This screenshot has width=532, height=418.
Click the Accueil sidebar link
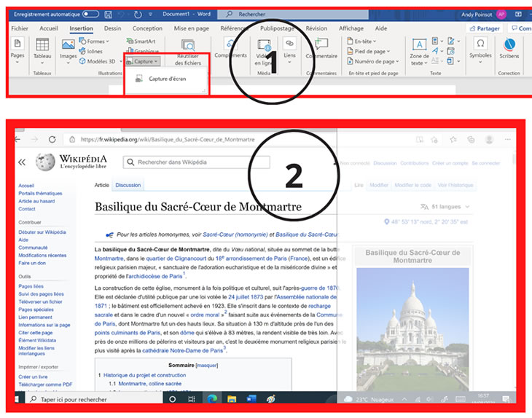(26, 186)
